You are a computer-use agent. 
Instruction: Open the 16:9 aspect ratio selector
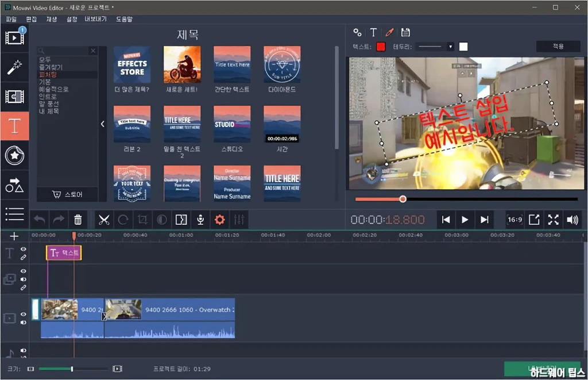(x=515, y=220)
